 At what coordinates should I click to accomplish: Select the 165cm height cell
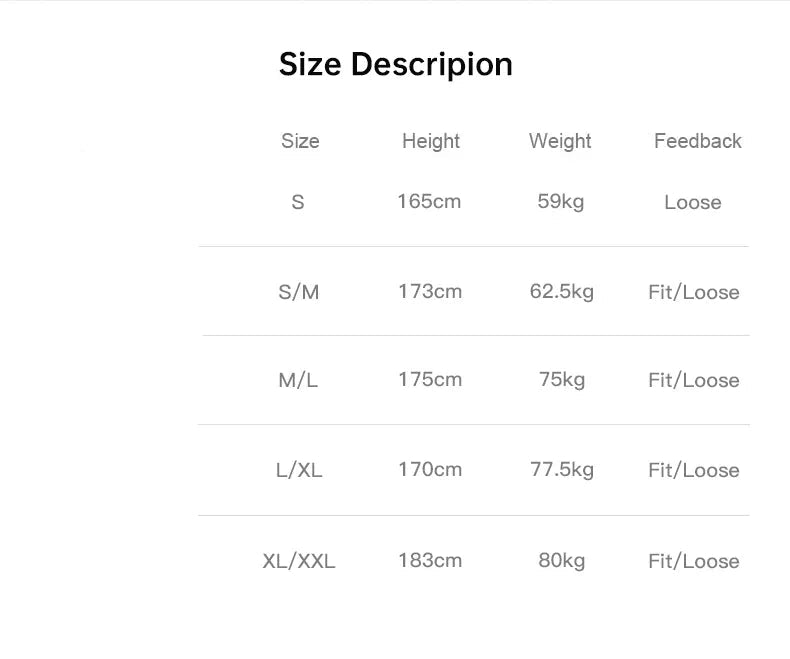pos(429,201)
